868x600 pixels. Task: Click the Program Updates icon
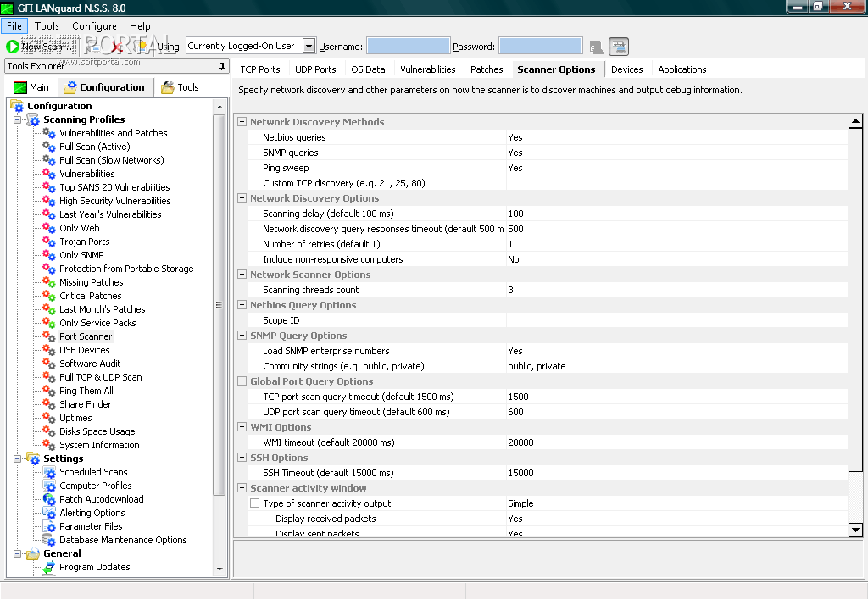(x=49, y=567)
